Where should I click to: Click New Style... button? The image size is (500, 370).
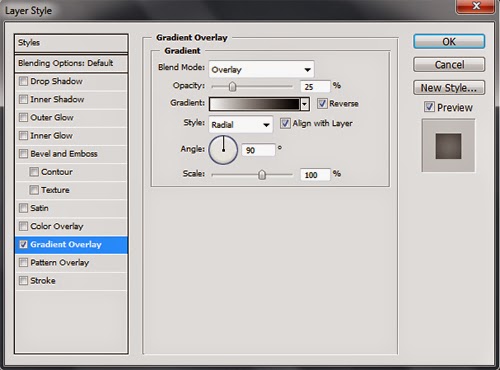point(449,88)
